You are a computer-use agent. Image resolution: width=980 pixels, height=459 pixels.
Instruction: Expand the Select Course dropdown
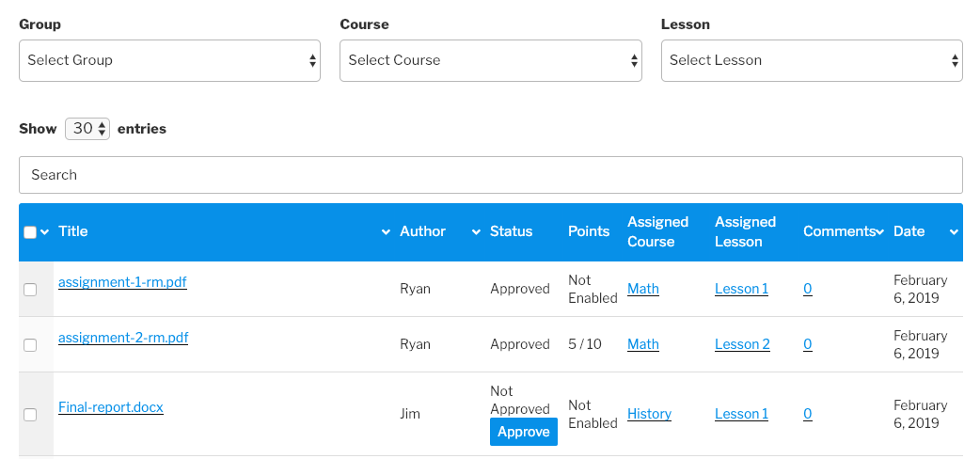pyautogui.click(x=490, y=60)
